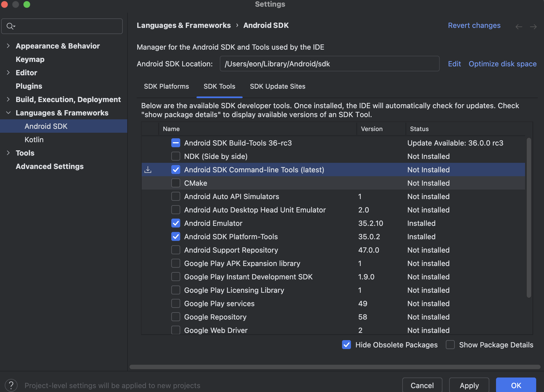Enable Show Package Details checkbox
The image size is (544, 392).
click(x=450, y=345)
